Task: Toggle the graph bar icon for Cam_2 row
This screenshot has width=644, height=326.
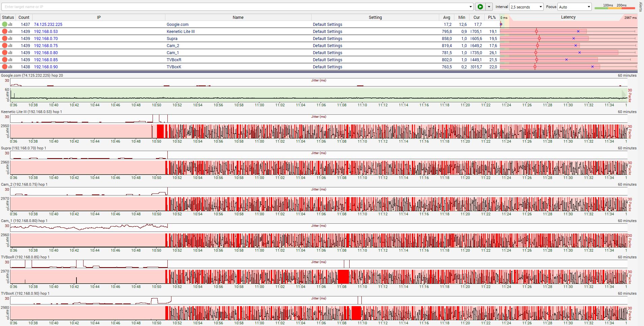Action: [10, 45]
